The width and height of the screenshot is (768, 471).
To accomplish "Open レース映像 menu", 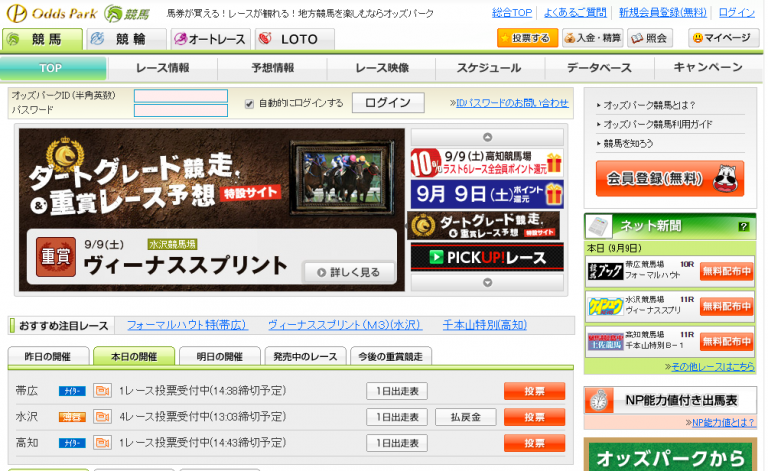I will [382, 68].
